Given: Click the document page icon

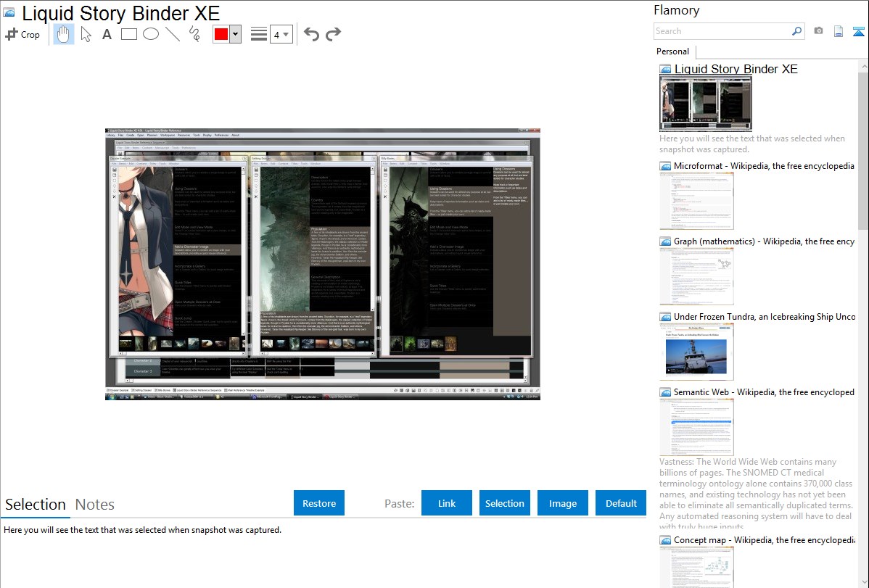Looking at the screenshot, I should click(839, 31).
